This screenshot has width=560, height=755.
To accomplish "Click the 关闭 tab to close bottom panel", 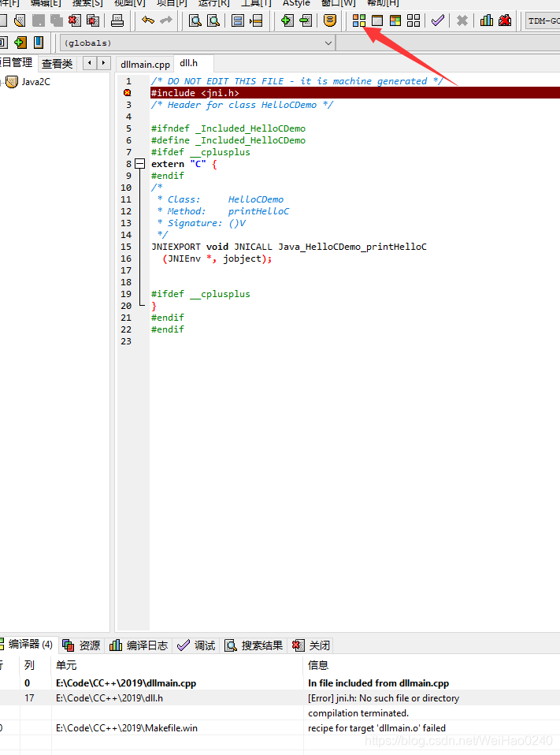I will 311,645.
